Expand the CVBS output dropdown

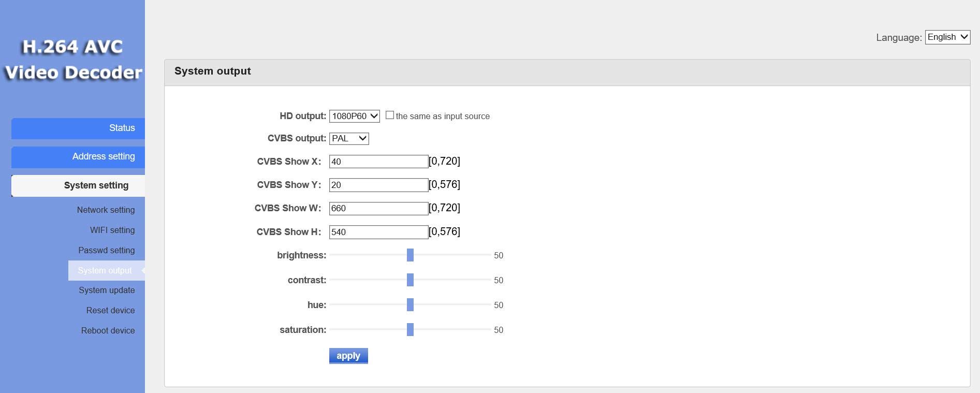point(349,138)
